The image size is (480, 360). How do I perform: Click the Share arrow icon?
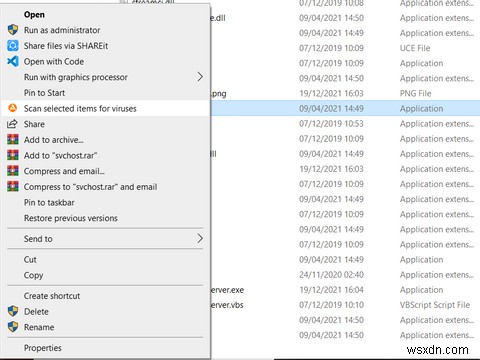pos(12,124)
